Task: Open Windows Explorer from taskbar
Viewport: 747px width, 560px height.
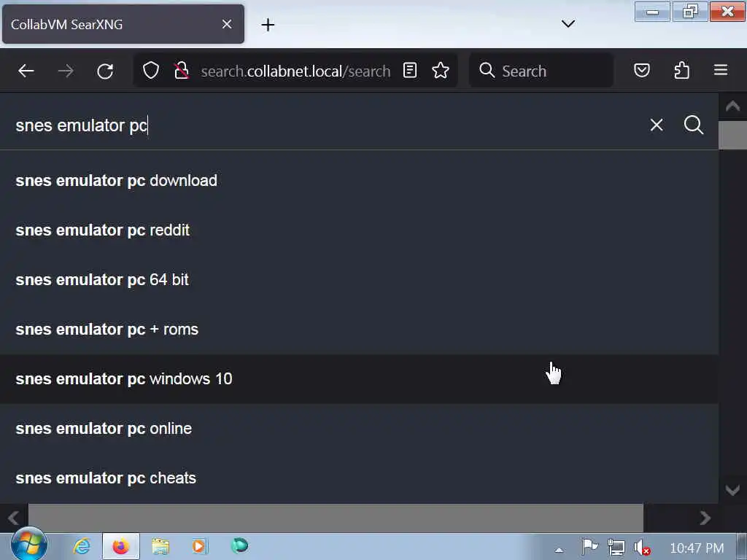Action: click(x=160, y=546)
